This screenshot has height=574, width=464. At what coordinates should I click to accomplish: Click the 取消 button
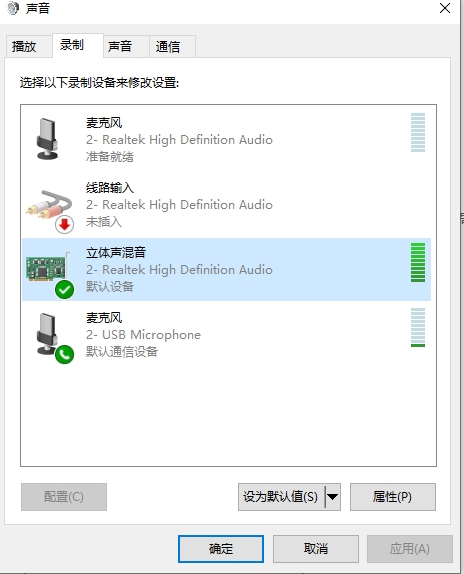[315, 549]
